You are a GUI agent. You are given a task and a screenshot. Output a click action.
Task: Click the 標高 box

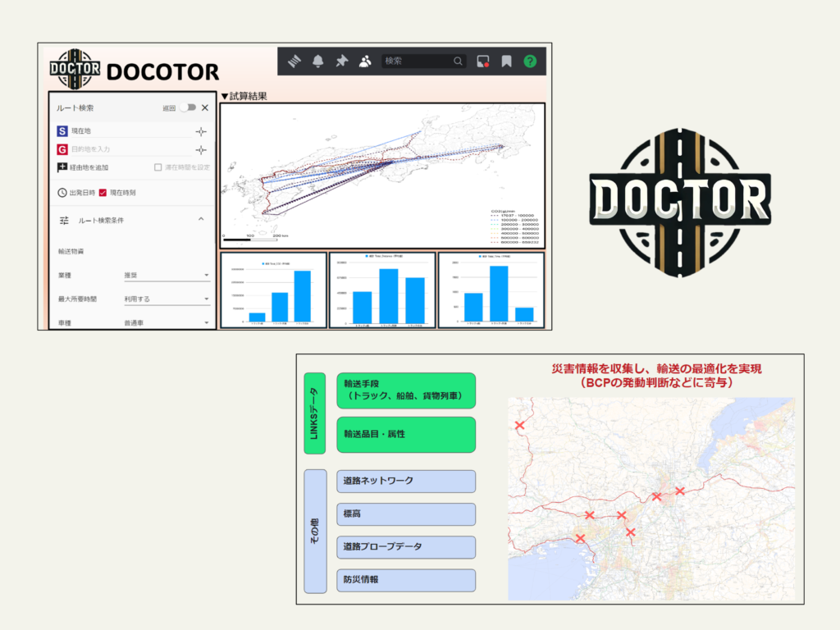point(406,514)
